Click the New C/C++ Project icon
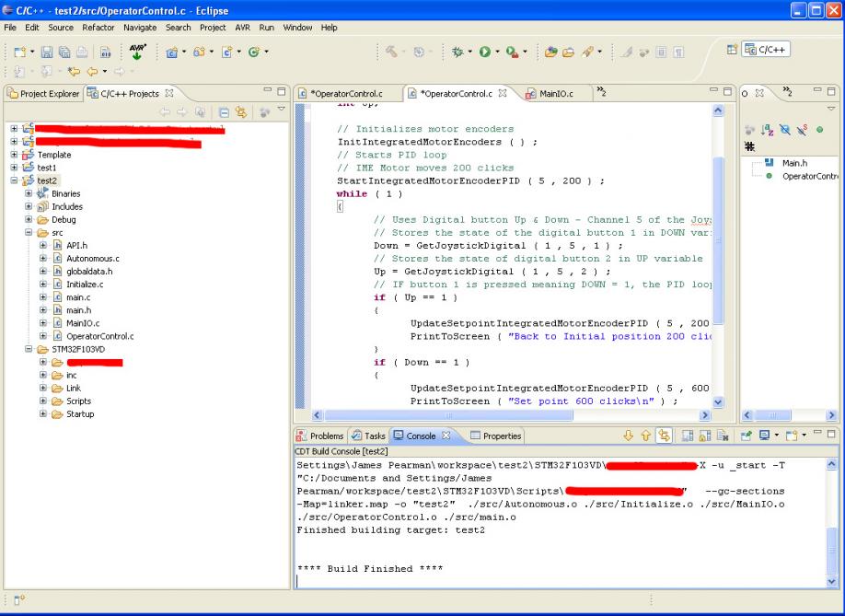Screen dimensions: 845x616 click(172, 52)
